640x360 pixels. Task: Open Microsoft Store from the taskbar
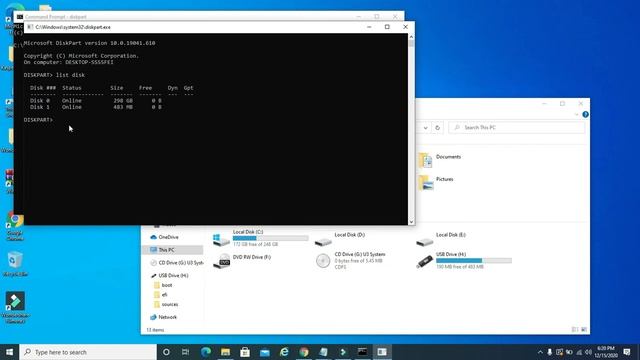click(x=245, y=352)
